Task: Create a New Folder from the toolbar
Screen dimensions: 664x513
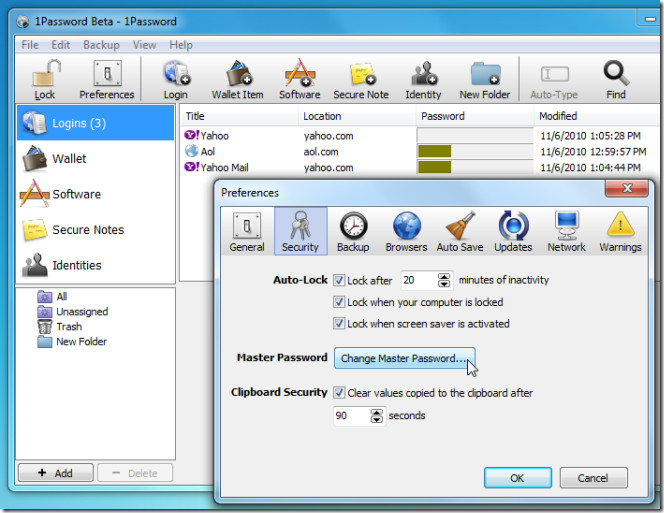Action: 484,80
